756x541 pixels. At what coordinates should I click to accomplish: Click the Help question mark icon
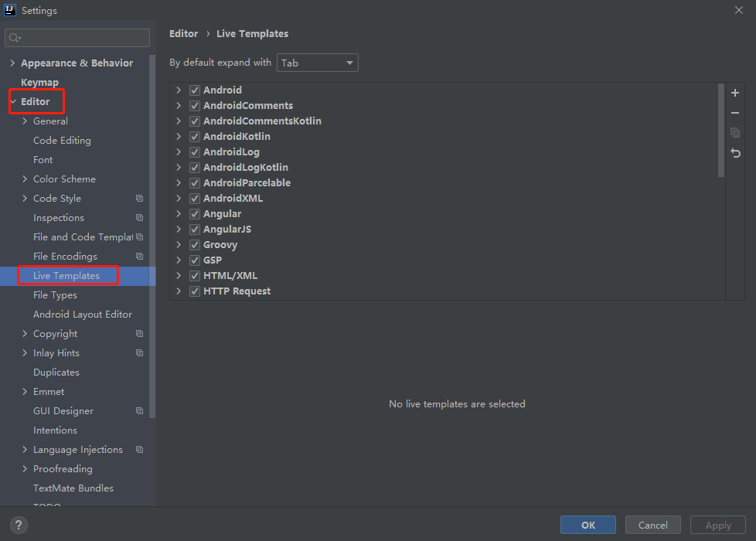click(19, 525)
